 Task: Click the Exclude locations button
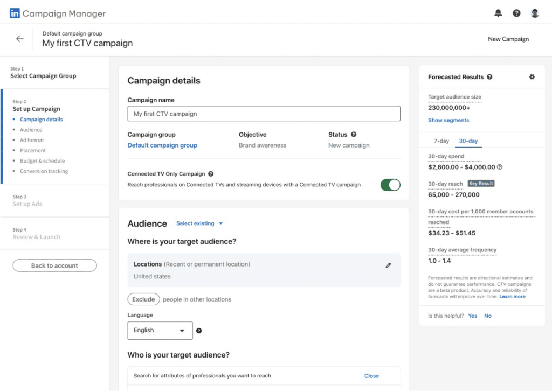143,299
